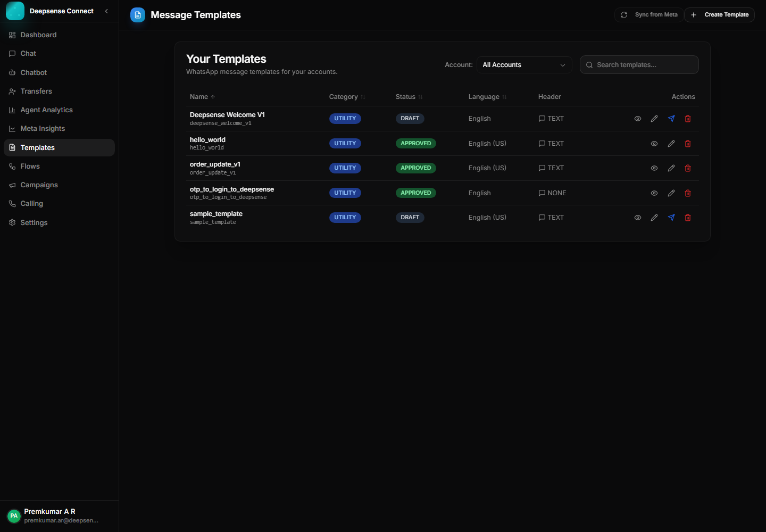Delete the hello_world template

click(688, 144)
